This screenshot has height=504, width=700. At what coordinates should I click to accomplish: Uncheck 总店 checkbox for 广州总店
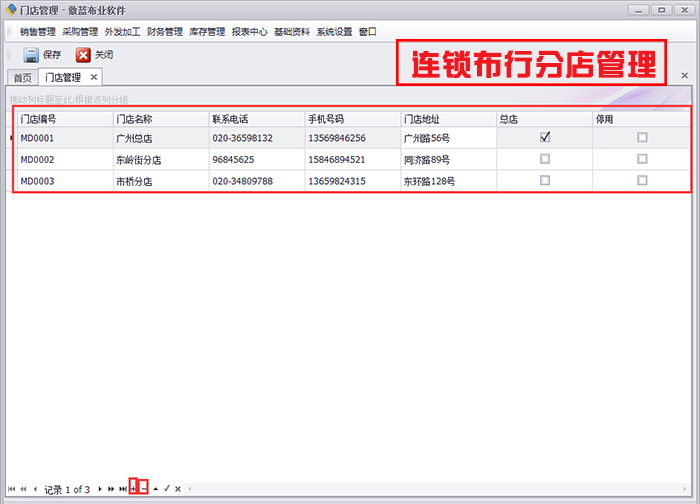(x=545, y=138)
